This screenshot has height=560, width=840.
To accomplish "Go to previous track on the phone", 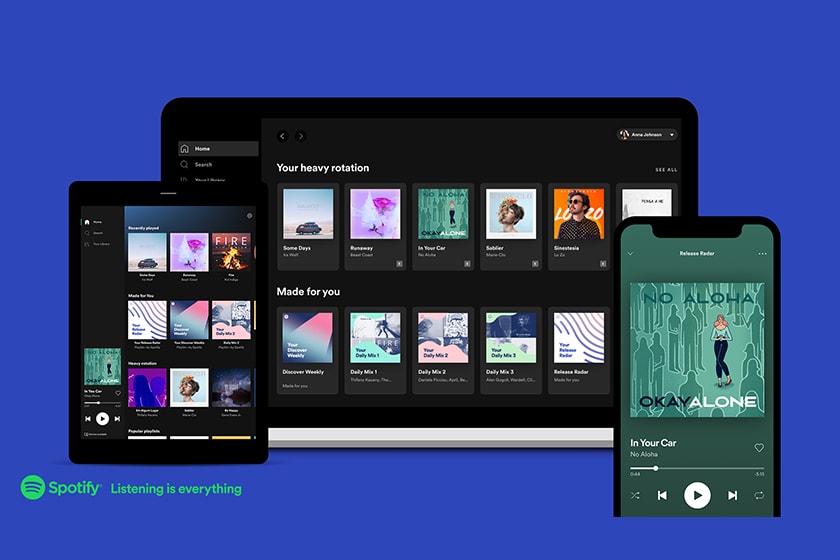I will click(x=662, y=495).
